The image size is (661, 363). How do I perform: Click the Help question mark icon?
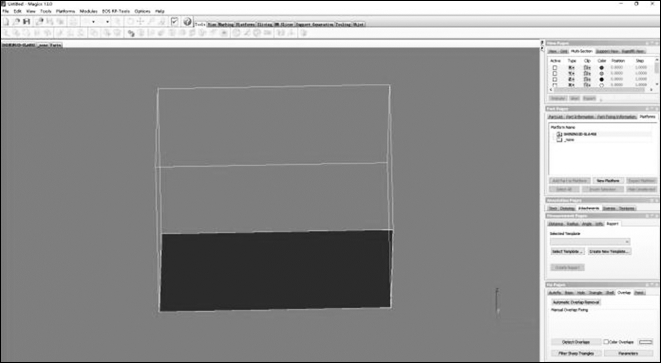[188, 22]
